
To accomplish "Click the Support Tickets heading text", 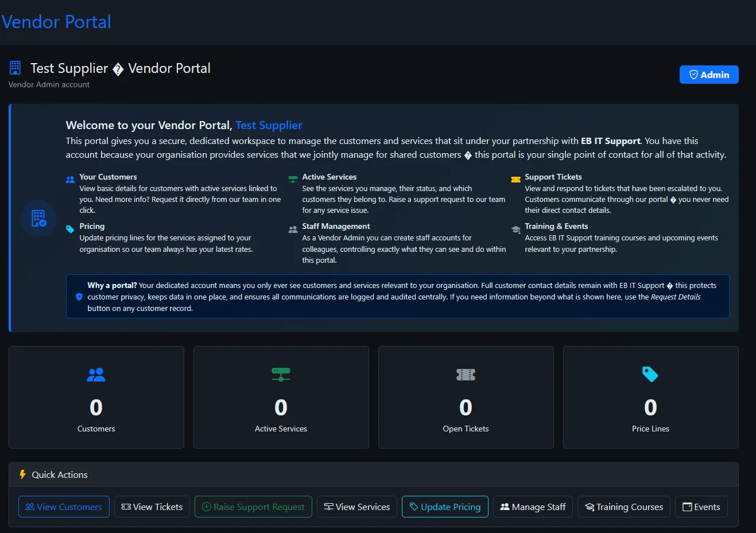I will point(553,177).
